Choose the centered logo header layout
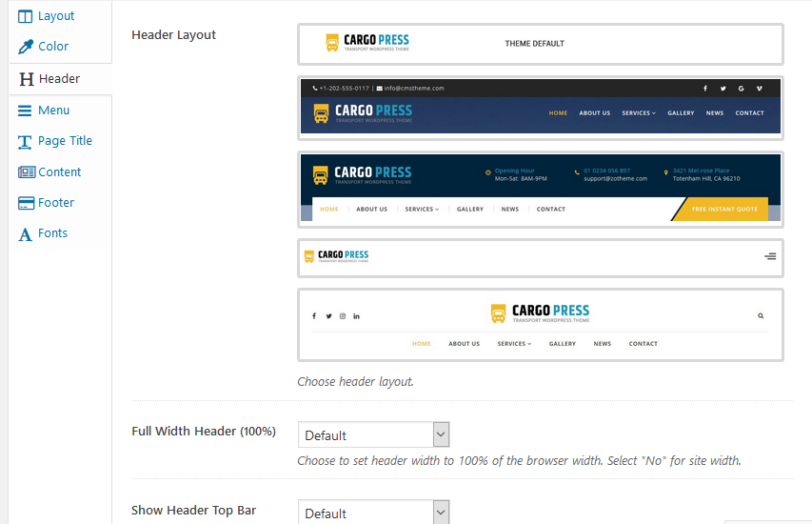The height and width of the screenshot is (524, 812). (540, 325)
